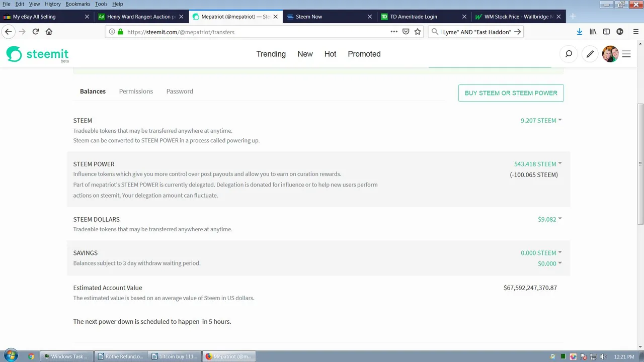Click the search bar go arrow
The width and height of the screenshot is (644, 362).
pos(517,32)
